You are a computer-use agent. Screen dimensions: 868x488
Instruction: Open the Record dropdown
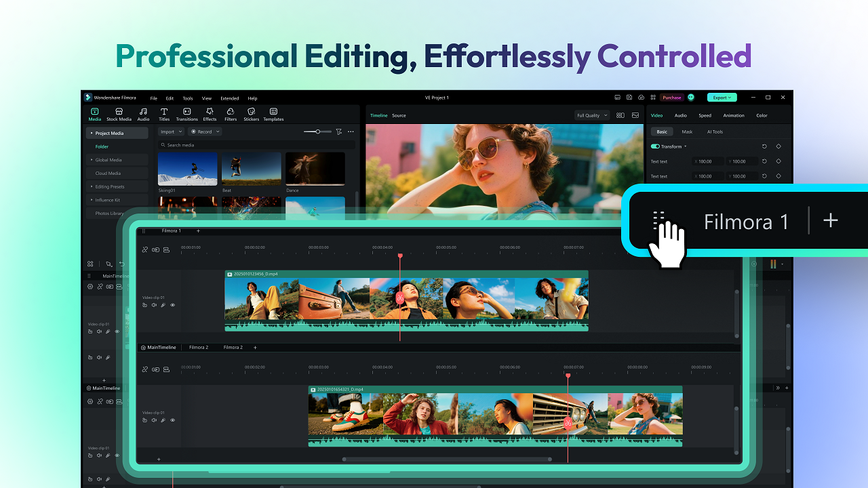(x=205, y=131)
